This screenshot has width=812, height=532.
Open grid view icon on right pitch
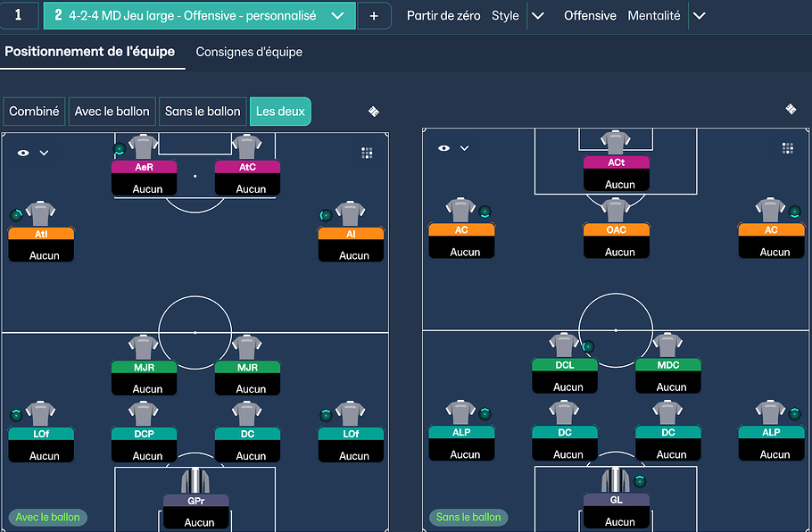pyautogui.click(x=787, y=148)
